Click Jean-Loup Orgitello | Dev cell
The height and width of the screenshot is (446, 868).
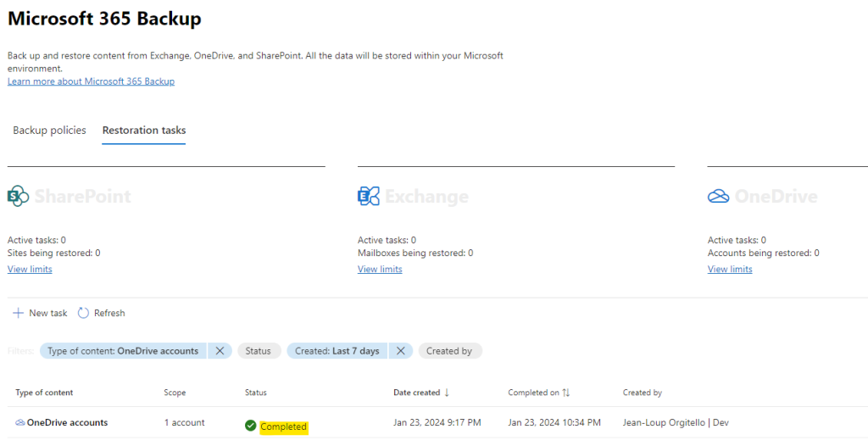tap(676, 423)
